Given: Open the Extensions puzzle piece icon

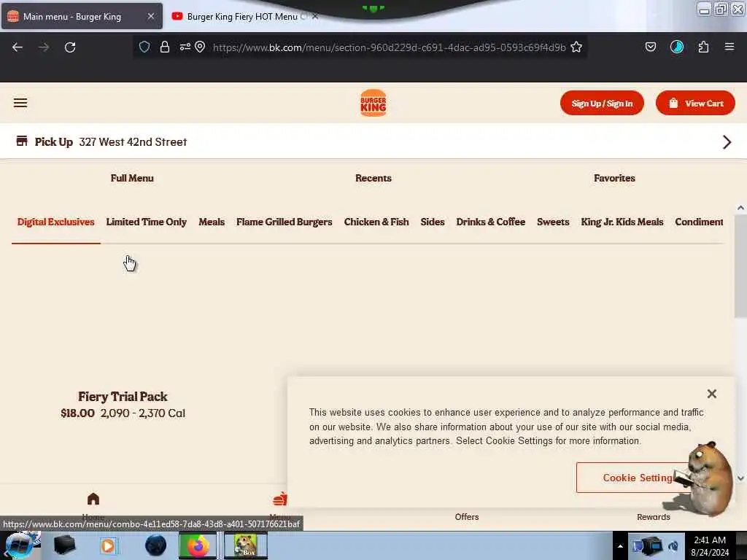Looking at the screenshot, I should coord(703,47).
